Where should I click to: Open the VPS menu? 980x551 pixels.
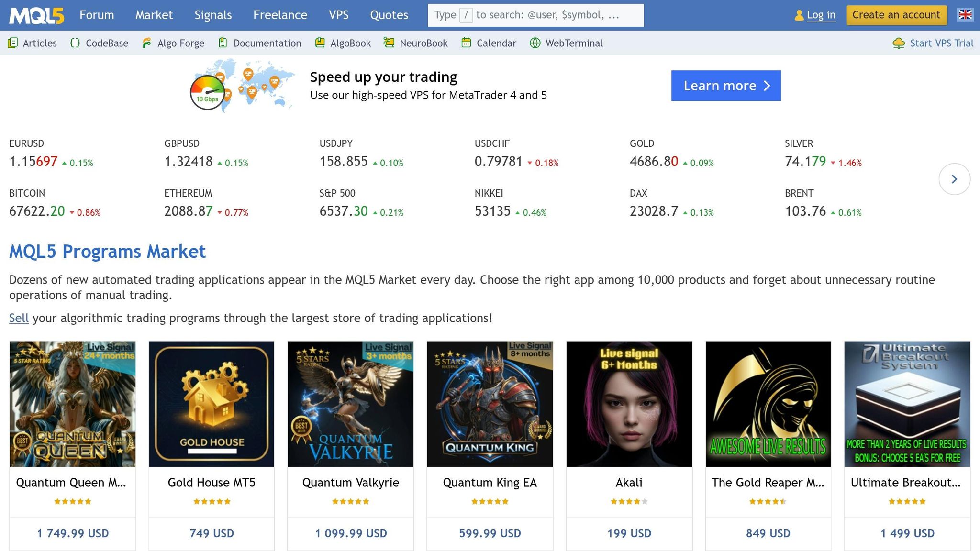pyautogui.click(x=339, y=15)
